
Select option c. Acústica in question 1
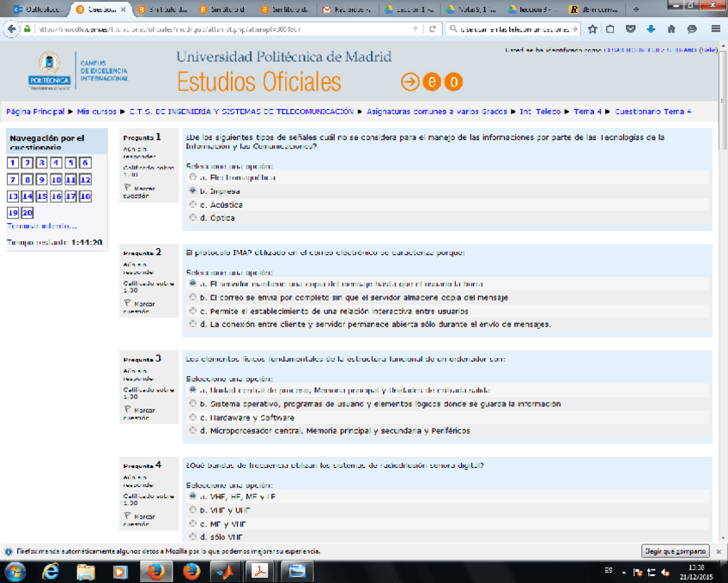(192, 205)
